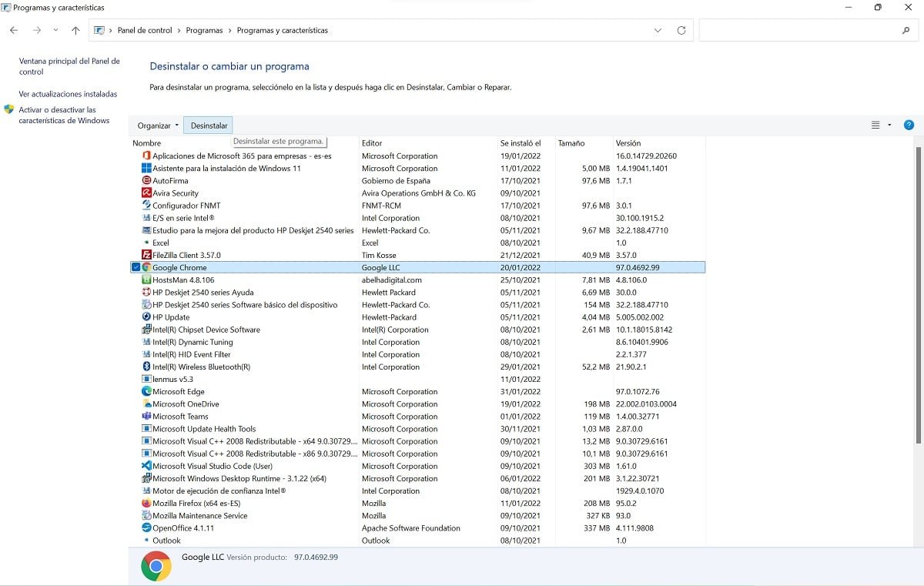Click the Avira Security icon
The image size is (924, 586).
tap(146, 193)
